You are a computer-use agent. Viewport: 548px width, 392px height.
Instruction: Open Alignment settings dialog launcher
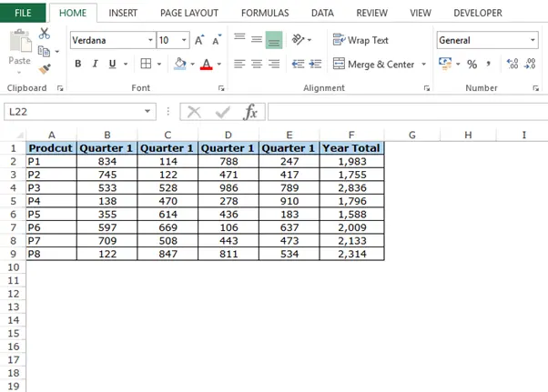coord(427,88)
